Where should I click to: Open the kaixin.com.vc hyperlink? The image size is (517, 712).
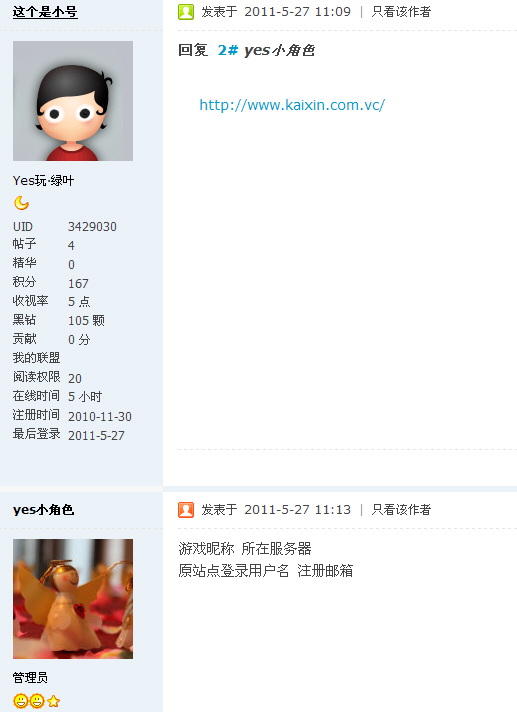[x=292, y=105]
